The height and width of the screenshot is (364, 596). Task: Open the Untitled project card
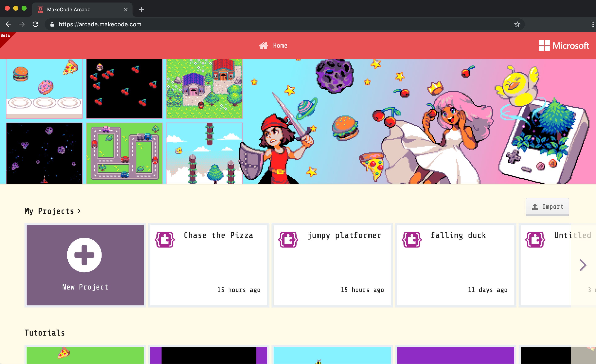[557, 265]
